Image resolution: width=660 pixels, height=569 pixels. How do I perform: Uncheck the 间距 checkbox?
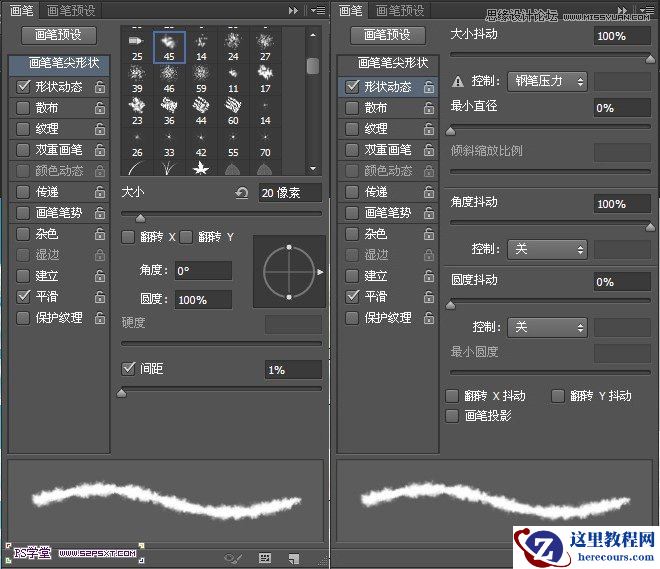128,369
